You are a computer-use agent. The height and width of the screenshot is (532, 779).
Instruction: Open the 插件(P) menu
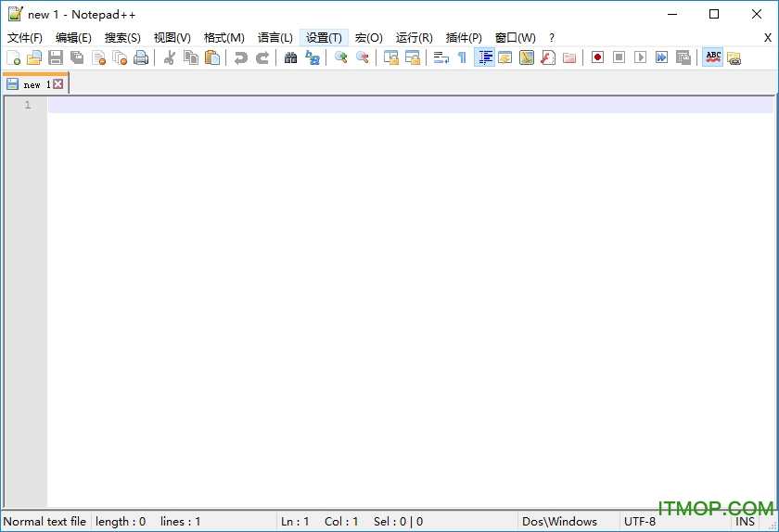click(x=464, y=38)
